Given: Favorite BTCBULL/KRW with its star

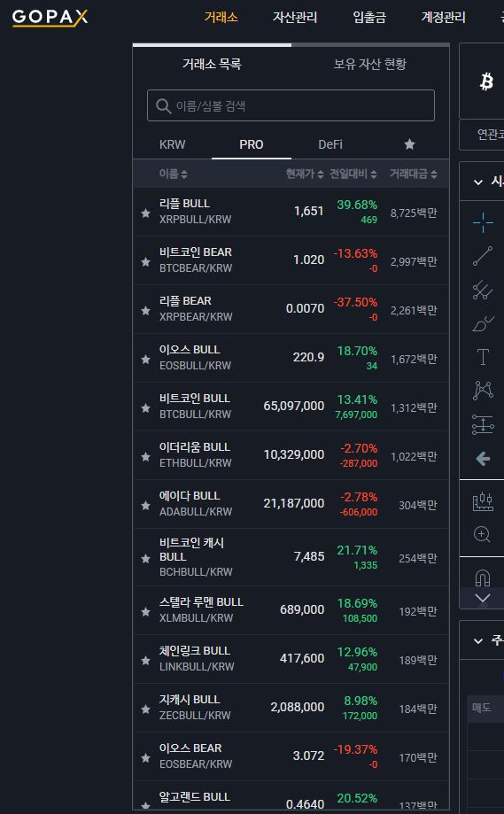Looking at the screenshot, I should tap(146, 408).
